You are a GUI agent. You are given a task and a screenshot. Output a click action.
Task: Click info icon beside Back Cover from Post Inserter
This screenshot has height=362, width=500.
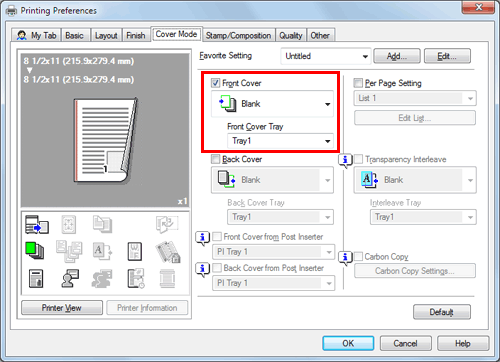click(x=202, y=269)
